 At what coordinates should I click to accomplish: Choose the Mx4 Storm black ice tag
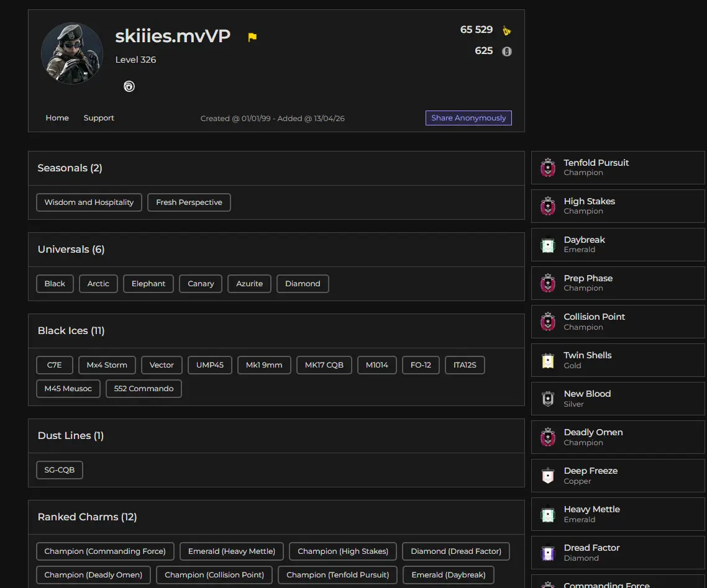pyautogui.click(x=107, y=365)
